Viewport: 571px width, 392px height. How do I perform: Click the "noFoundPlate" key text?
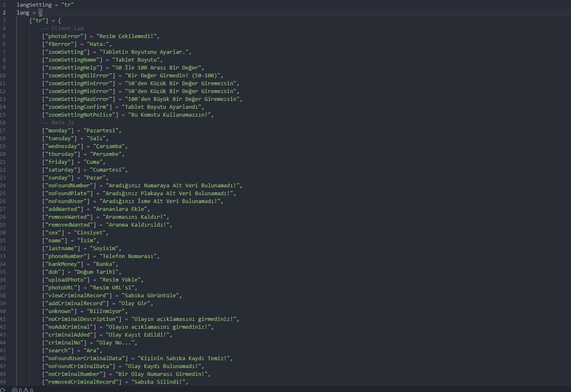pyautogui.click(x=67, y=194)
